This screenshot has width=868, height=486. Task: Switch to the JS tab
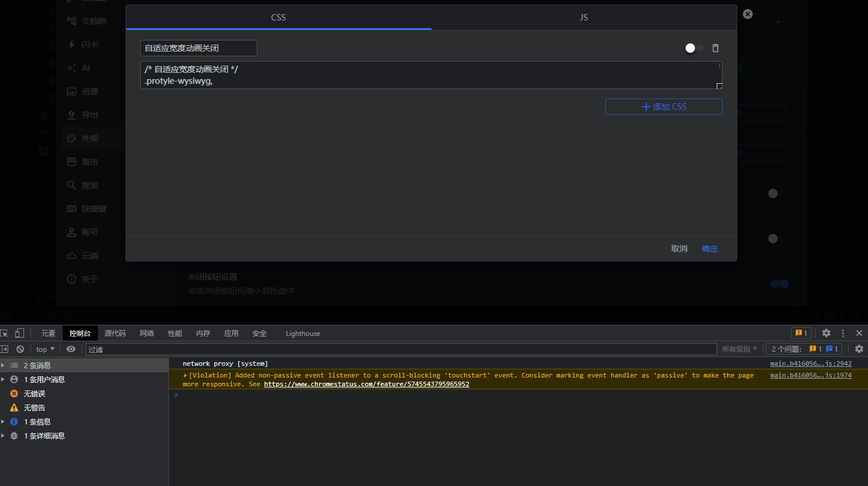pyautogui.click(x=584, y=18)
